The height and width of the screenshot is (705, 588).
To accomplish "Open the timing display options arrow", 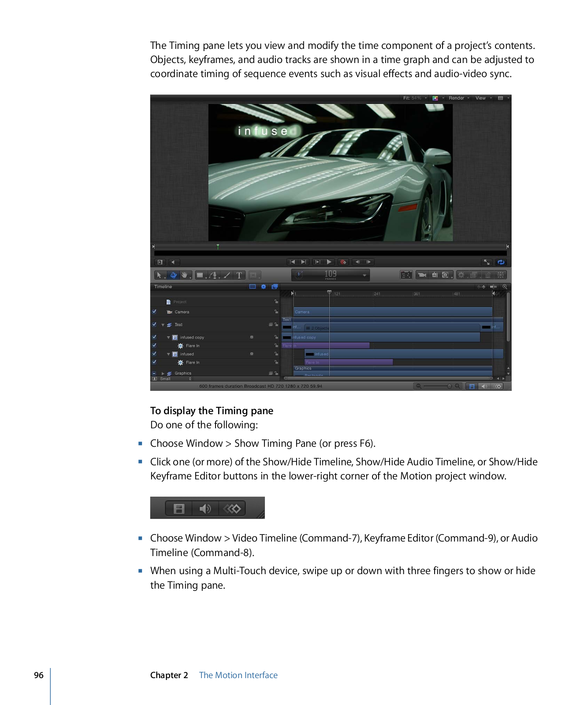I will (365, 275).
